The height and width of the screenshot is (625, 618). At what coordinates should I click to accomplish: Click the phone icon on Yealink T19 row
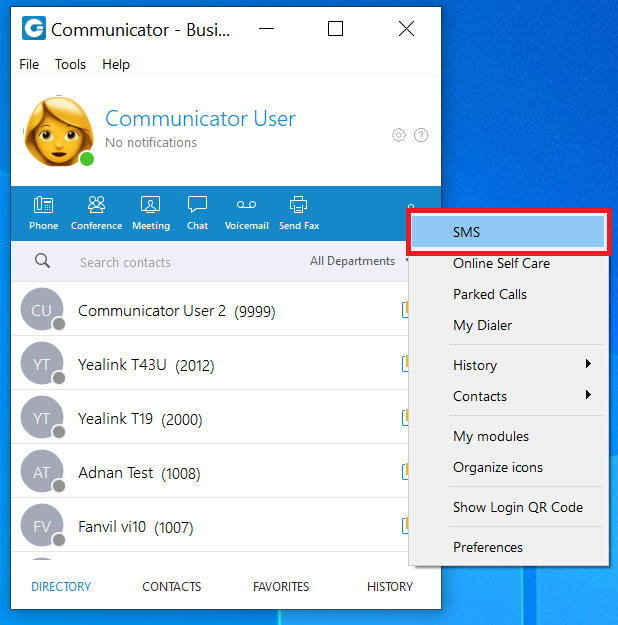(405, 418)
